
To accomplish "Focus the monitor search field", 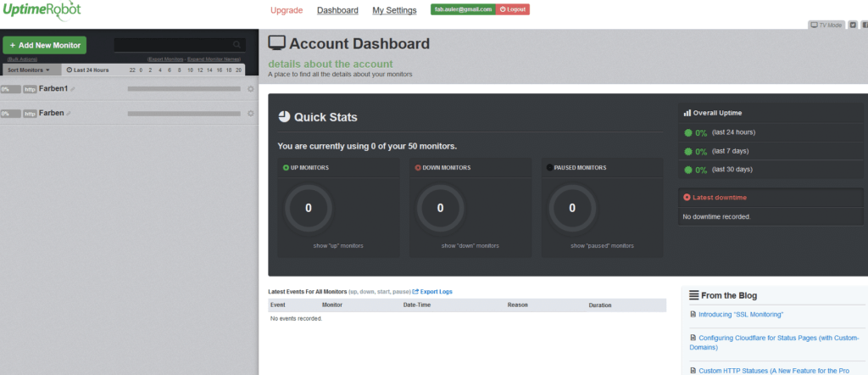I will 180,45.
